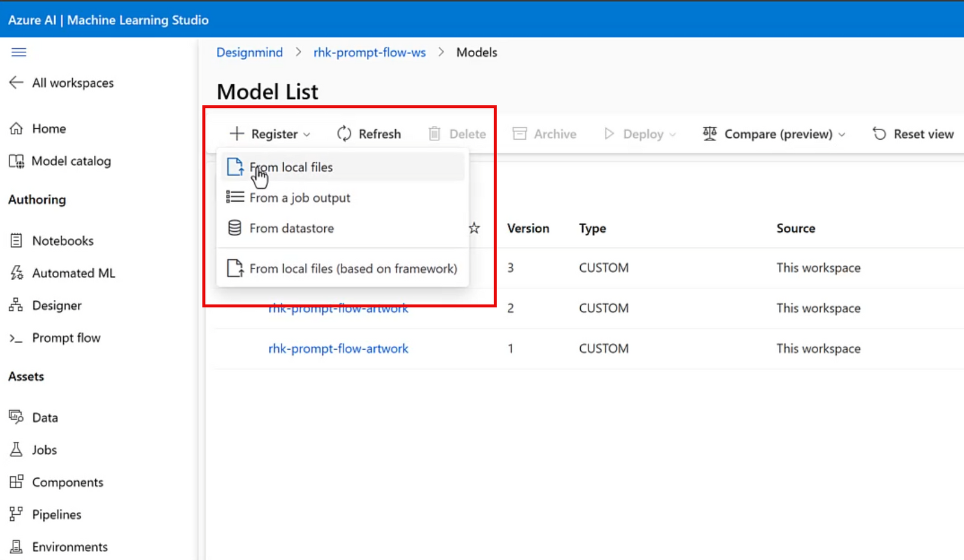Open the rhk-prompt-flow-artwork version 1 model

(338, 348)
